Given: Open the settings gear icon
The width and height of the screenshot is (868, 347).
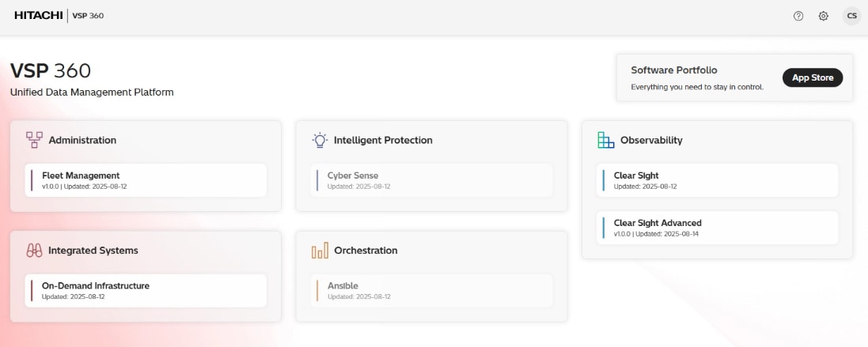Looking at the screenshot, I should pyautogui.click(x=824, y=16).
